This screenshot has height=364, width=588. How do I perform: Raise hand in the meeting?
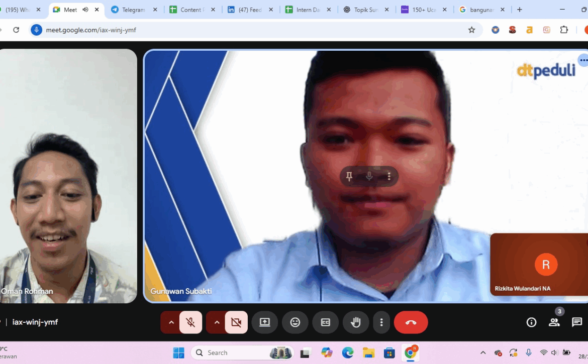click(355, 322)
